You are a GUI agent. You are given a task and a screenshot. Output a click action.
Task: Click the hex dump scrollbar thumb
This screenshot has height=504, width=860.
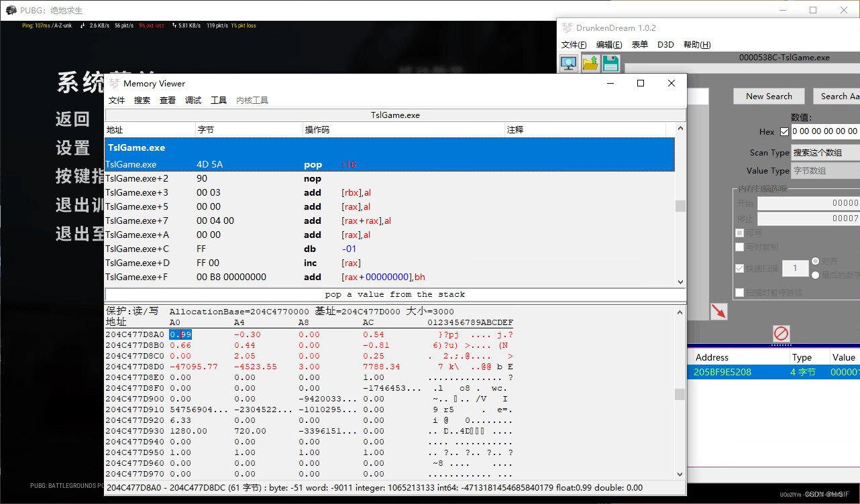680,394
